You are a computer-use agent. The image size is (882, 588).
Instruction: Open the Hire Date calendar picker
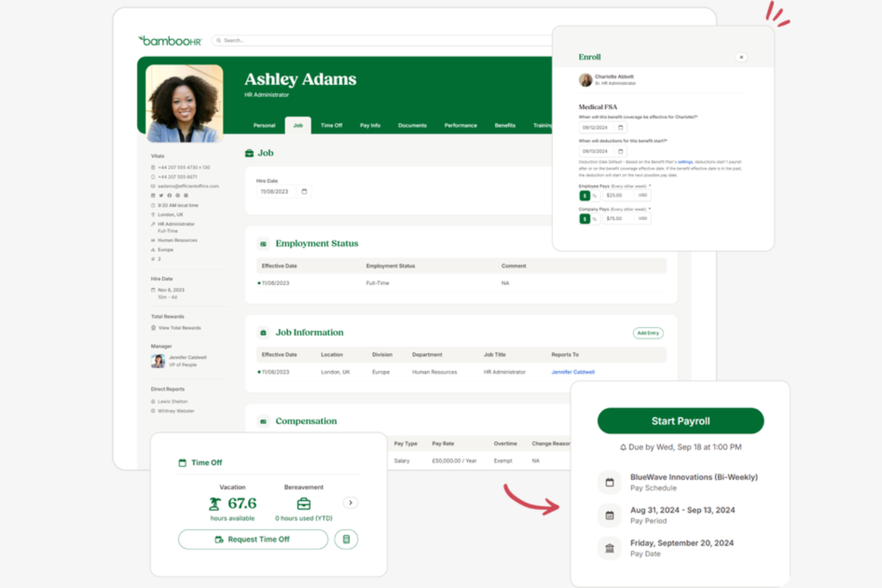[x=305, y=191]
